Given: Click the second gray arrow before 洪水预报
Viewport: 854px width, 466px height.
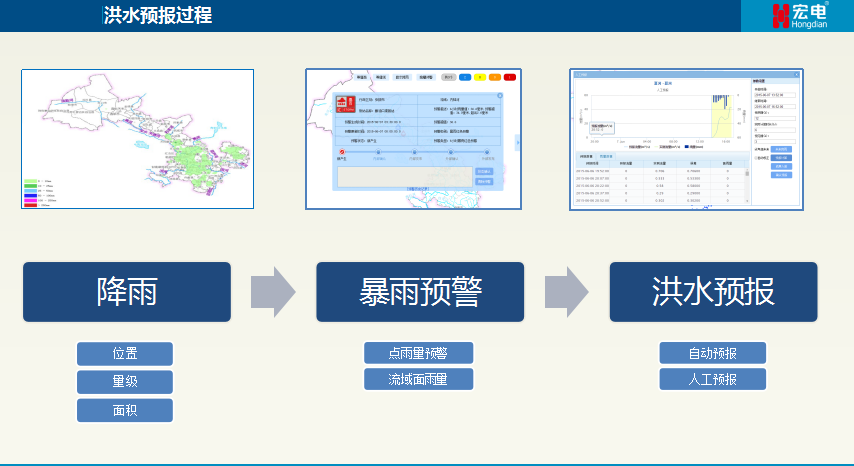Looking at the screenshot, I should [566, 292].
